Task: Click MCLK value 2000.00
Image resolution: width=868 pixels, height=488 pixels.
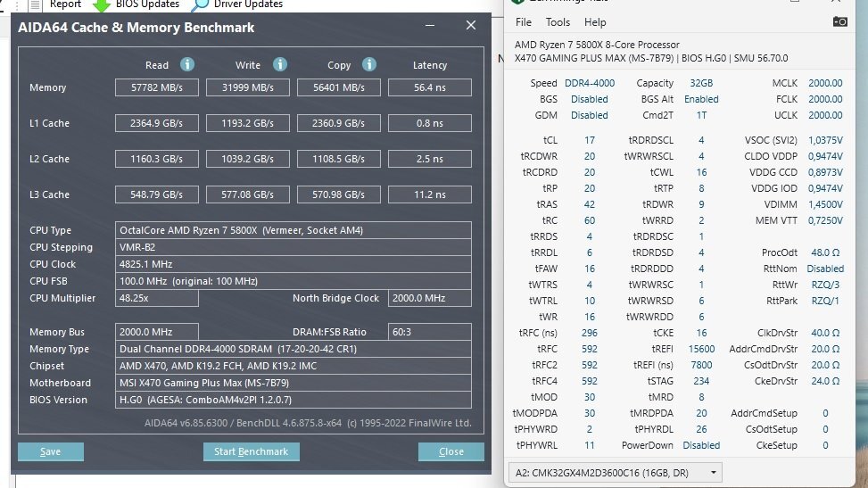Action: click(x=825, y=83)
